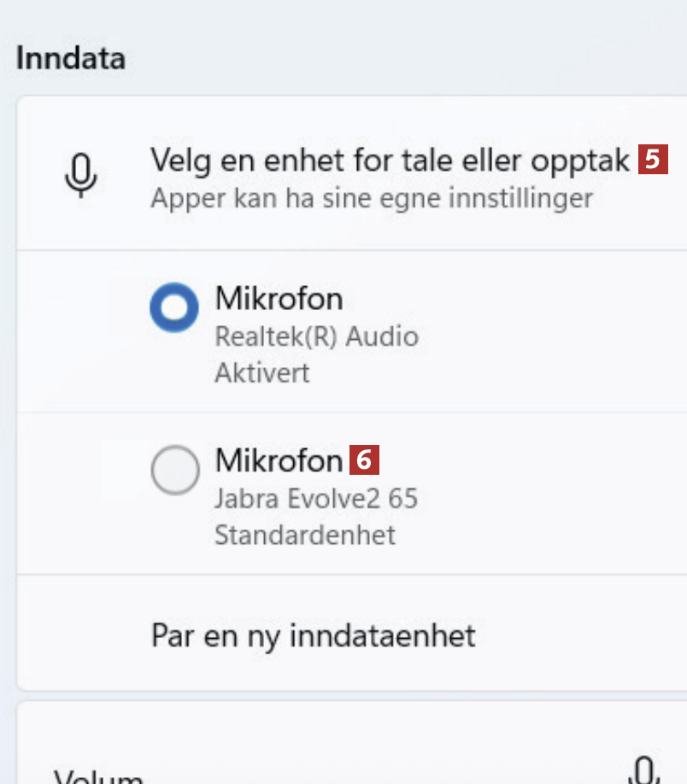The width and height of the screenshot is (687, 784).
Task: Click the "Realtek(R) Audio" device name text
Action: (x=316, y=336)
